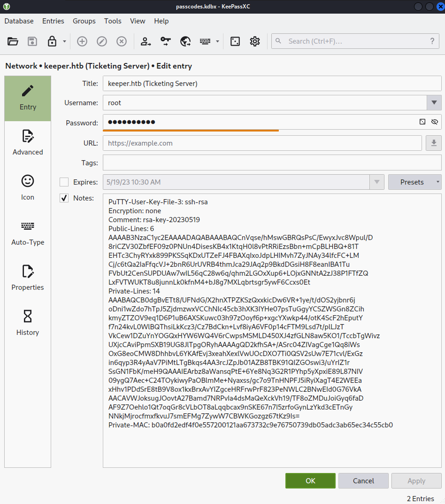
Task: Open database folder icon in toolbar
Action: point(13,41)
